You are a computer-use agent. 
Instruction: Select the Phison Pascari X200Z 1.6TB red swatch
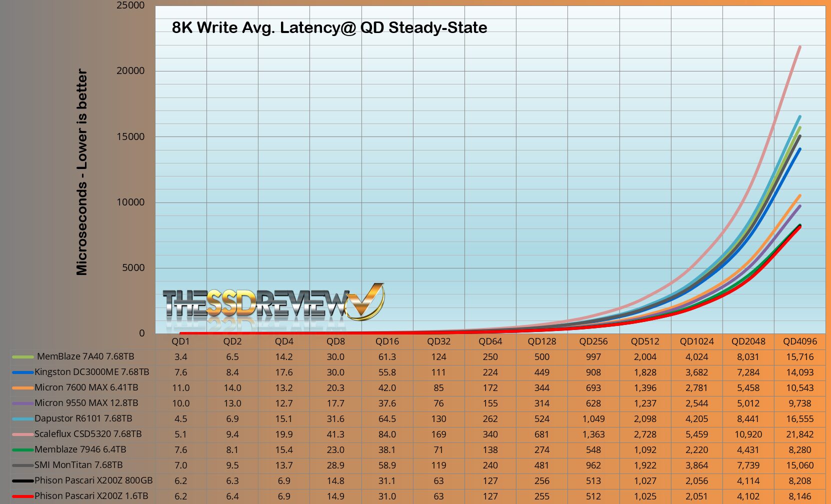[22, 496]
